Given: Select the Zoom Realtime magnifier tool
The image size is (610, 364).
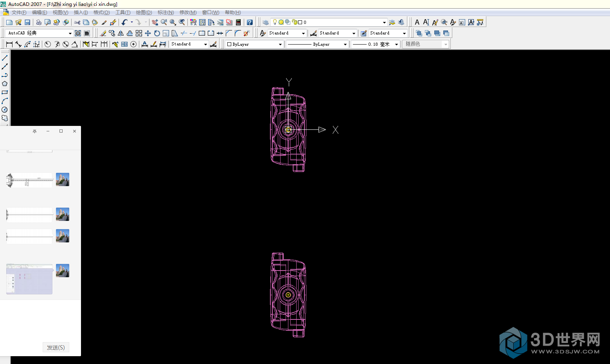Looking at the screenshot, I should [164, 22].
